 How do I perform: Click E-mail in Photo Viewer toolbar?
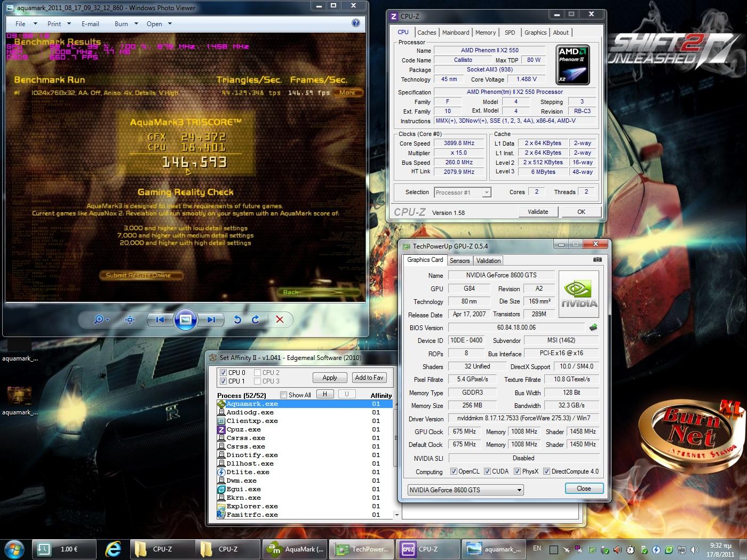coord(90,24)
